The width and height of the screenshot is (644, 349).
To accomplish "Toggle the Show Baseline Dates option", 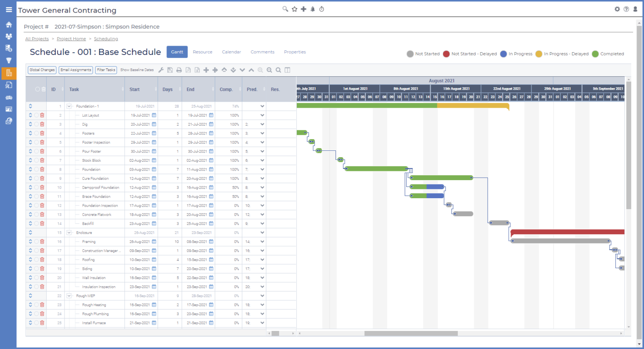I will (137, 70).
